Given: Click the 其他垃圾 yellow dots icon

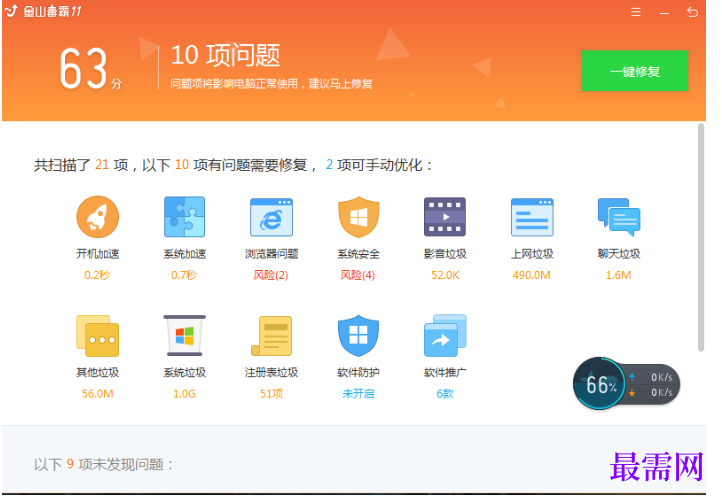Looking at the screenshot, I should coord(98,336).
